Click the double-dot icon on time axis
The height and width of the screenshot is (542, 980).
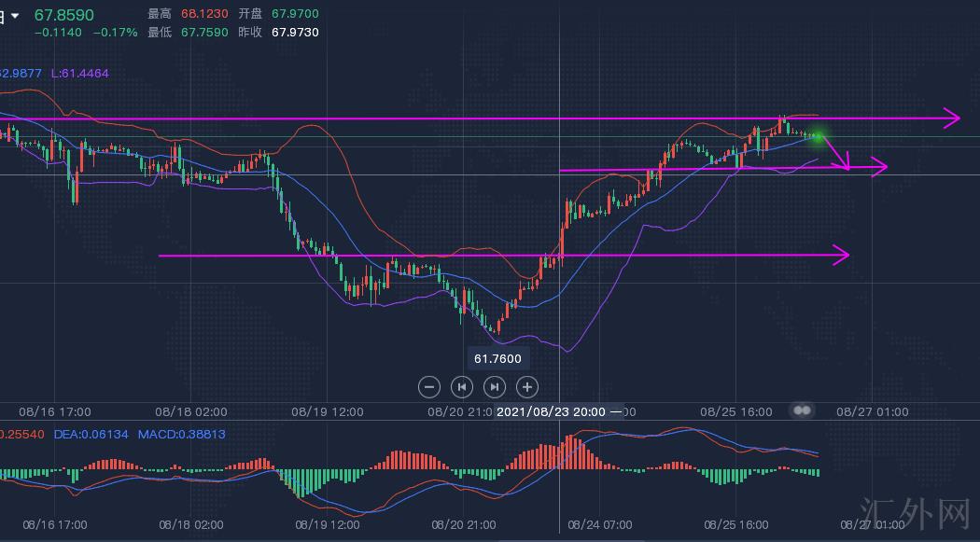[802, 410]
